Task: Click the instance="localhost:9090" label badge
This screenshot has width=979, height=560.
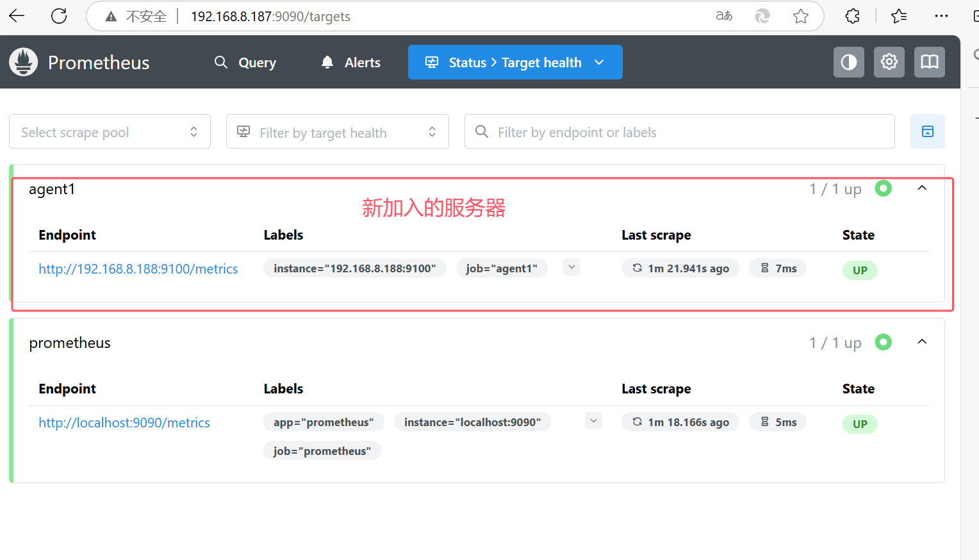Action: (473, 422)
